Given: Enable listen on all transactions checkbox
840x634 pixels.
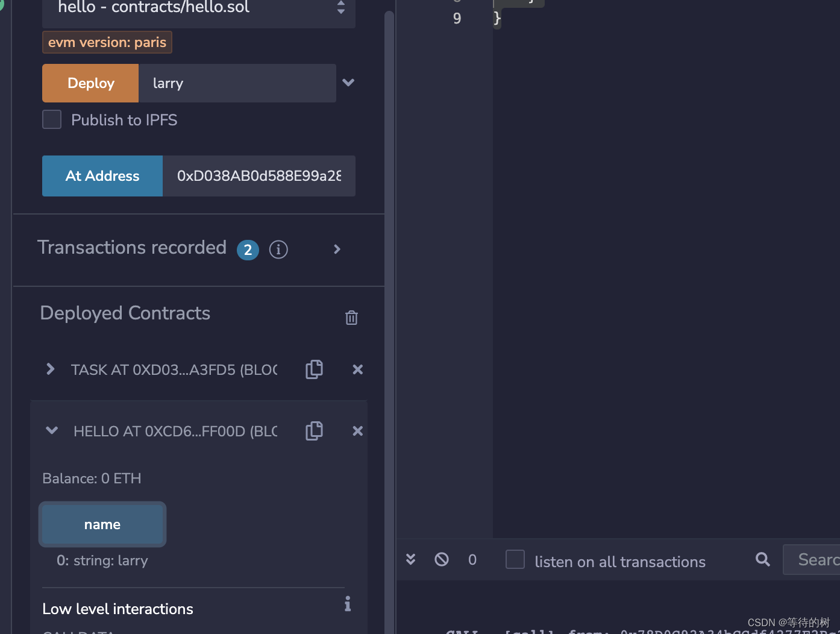Looking at the screenshot, I should pyautogui.click(x=515, y=559).
